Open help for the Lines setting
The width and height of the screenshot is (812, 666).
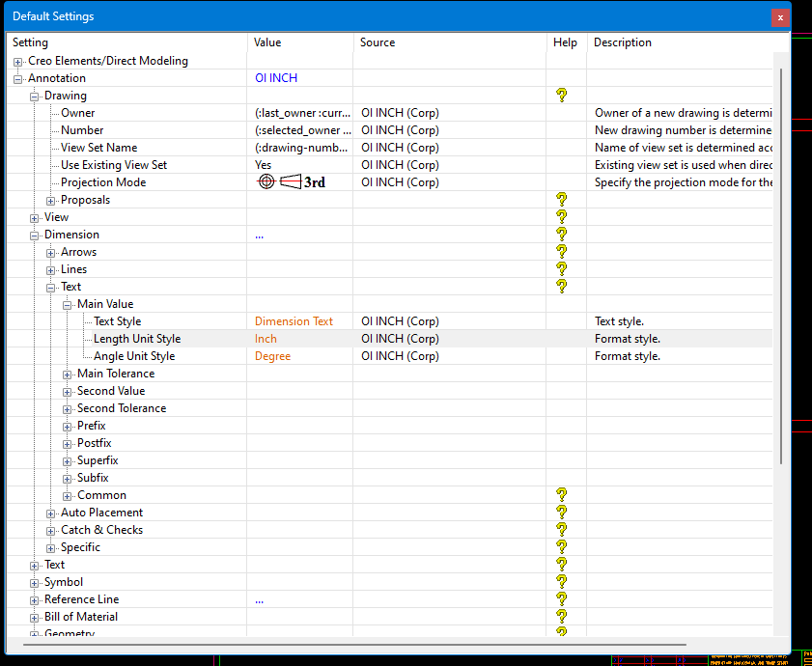click(x=562, y=268)
